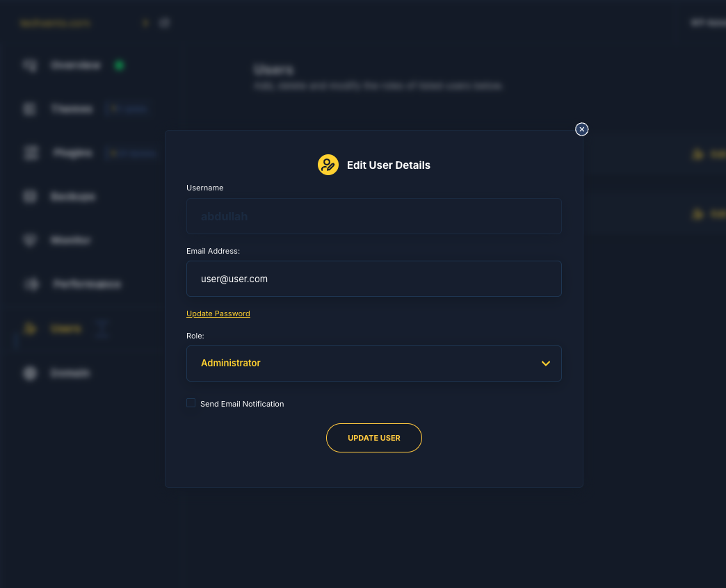This screenshot has width=726, height=588.
Task: Click the update badge next to Themes
Action: (127, 109)
